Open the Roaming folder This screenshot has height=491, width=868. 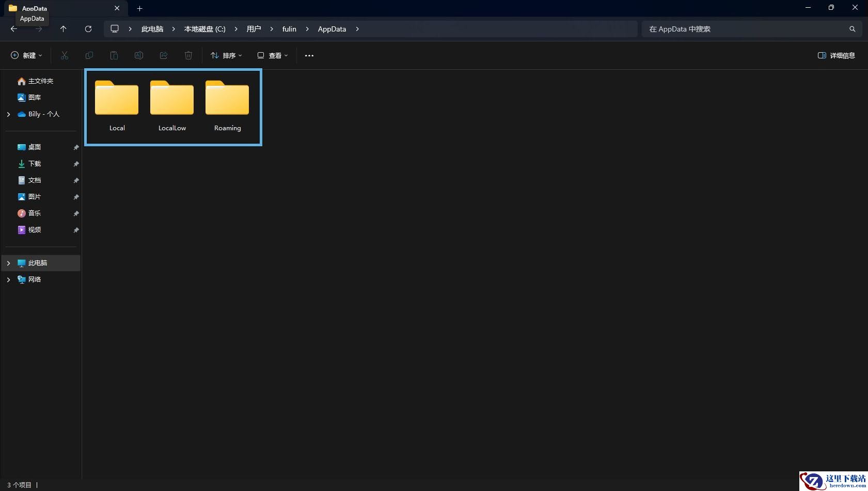(x=227, y=106)
